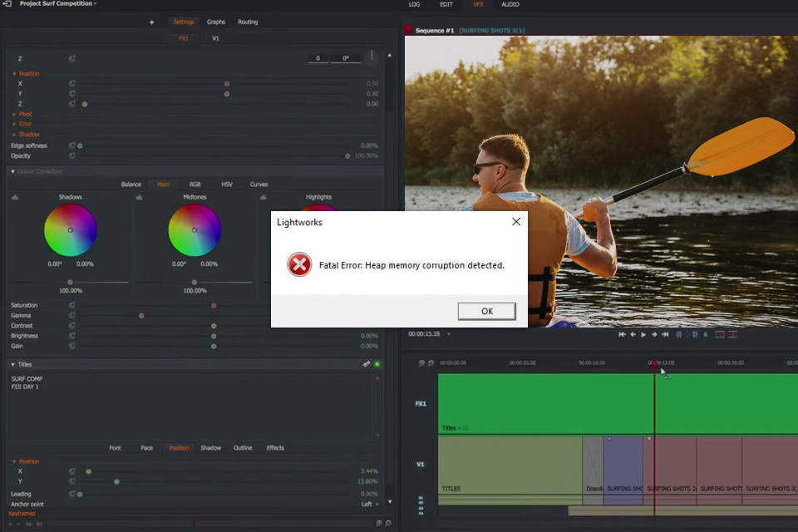Toggle the Titles effect green enable light

(x=377, y=364)
